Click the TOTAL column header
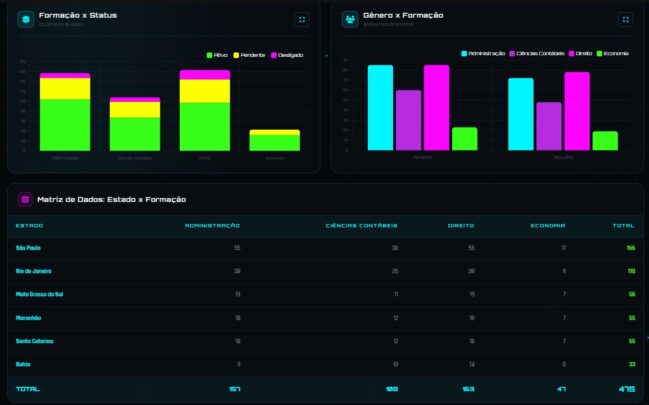 click(x=624, y=225)
